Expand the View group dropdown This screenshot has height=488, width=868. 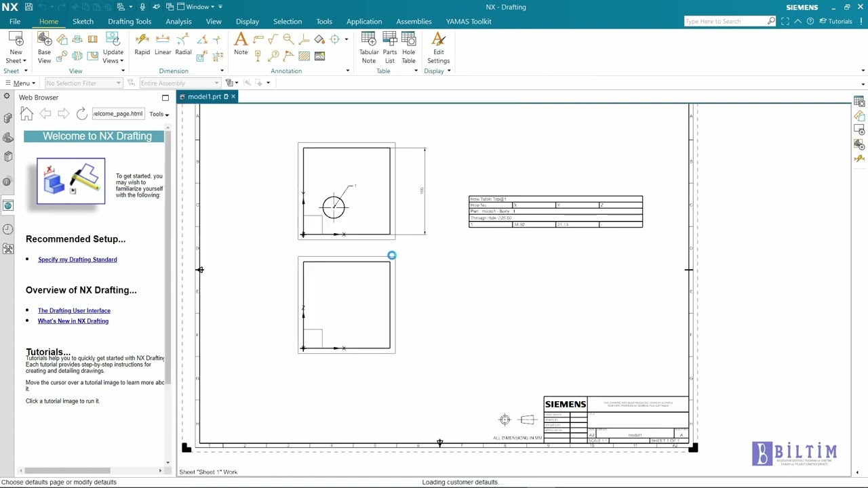point(123,71)
